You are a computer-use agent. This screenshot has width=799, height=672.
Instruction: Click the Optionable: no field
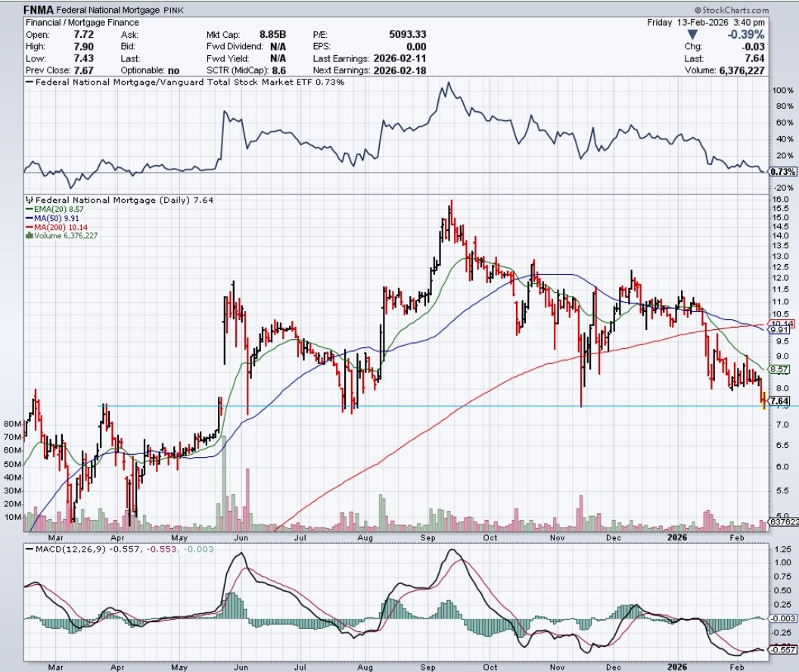150,70
